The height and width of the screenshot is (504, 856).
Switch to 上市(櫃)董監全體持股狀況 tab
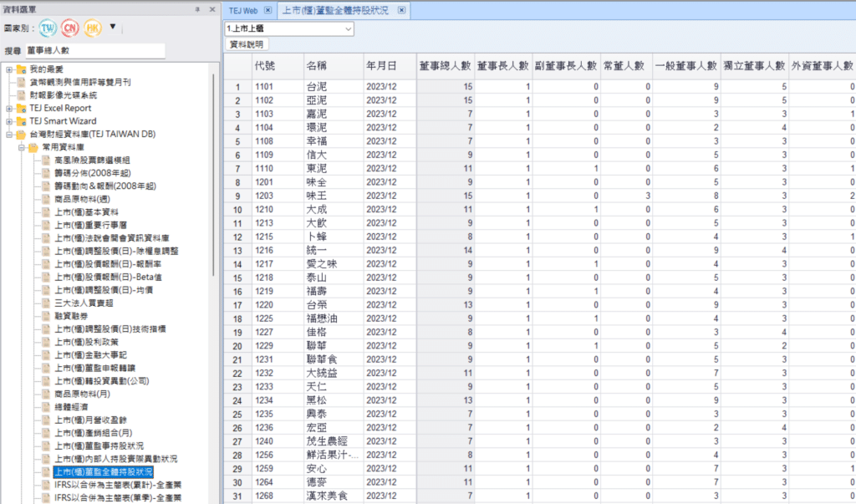336,10
